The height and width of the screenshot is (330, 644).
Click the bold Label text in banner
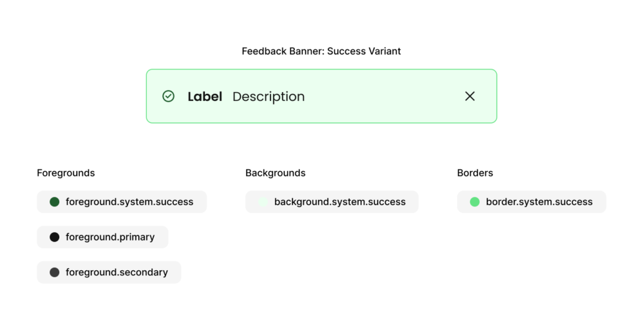[x=205, y=97]
